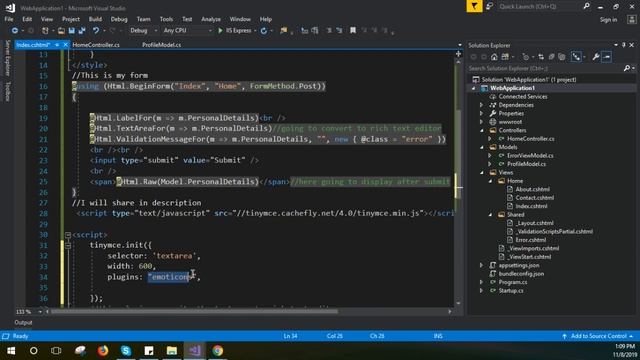Click the Save All icon
Image resolution: width=640 pixels, height=360 pixels.
[82, 31]
